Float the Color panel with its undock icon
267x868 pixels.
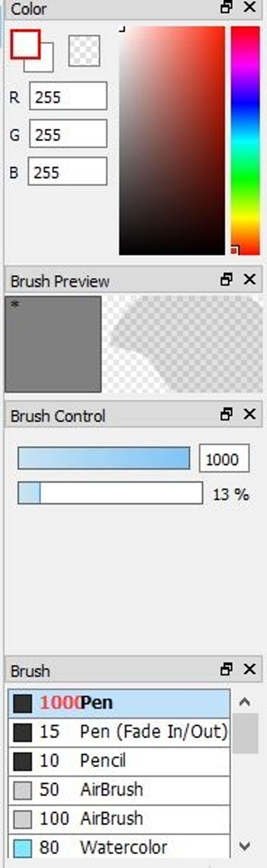[226, 7]
